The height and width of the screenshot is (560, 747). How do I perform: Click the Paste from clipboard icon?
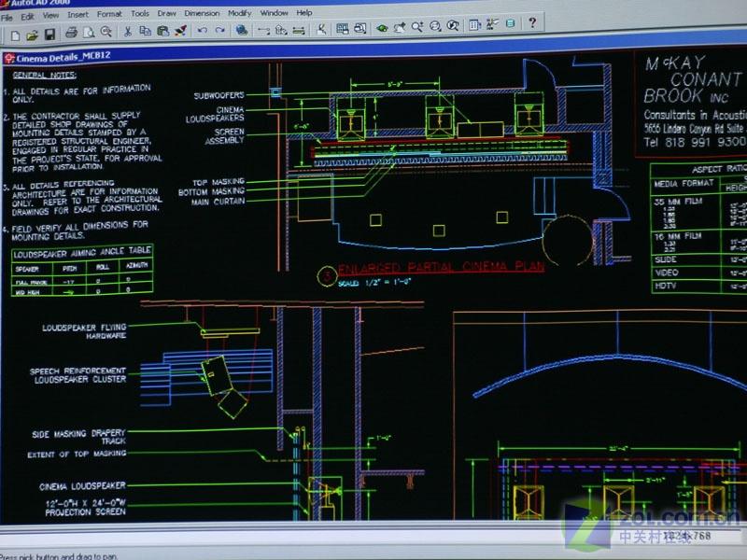[x=162, y=31]
